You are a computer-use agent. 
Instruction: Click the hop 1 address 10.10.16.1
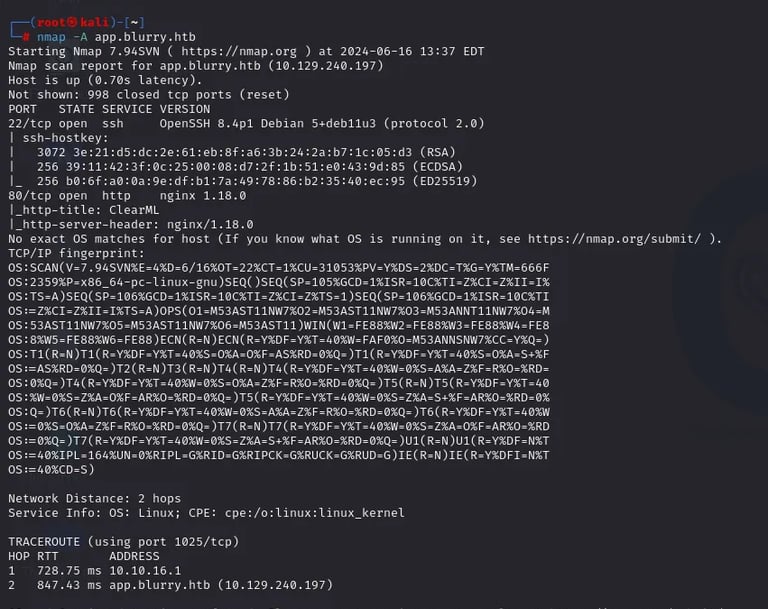pyautogui.click(x=149, y=570)
